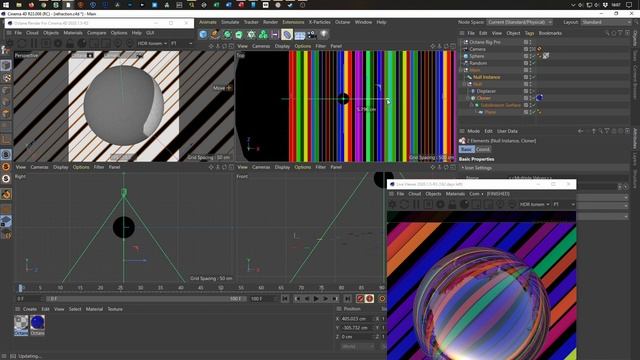Toggle the Sphere object's visibility dots
Viewport: 640px width, 360px height.
coord(531,56)
